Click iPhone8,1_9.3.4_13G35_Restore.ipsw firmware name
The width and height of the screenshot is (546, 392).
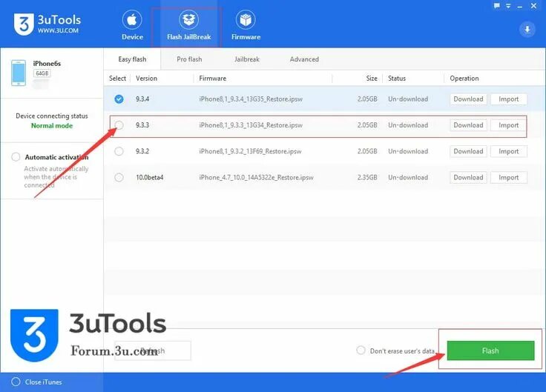pyautogui.click(x=251, y=99)
